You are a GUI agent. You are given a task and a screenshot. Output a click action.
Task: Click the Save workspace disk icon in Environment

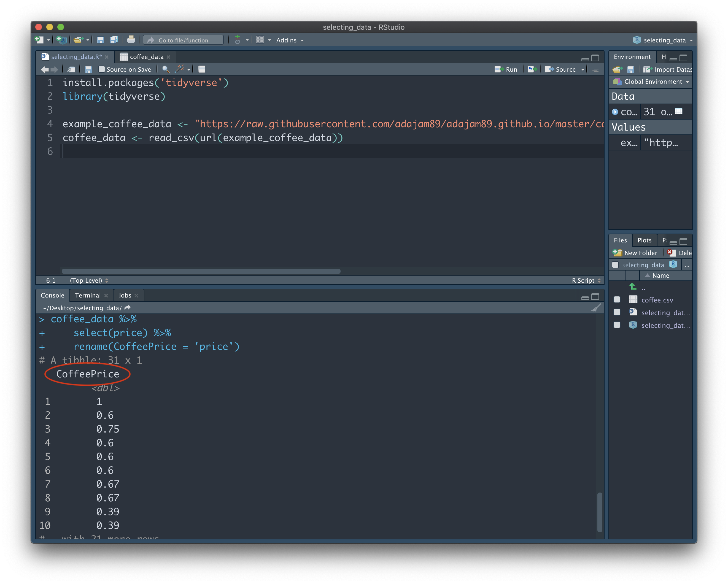(630, 69)
